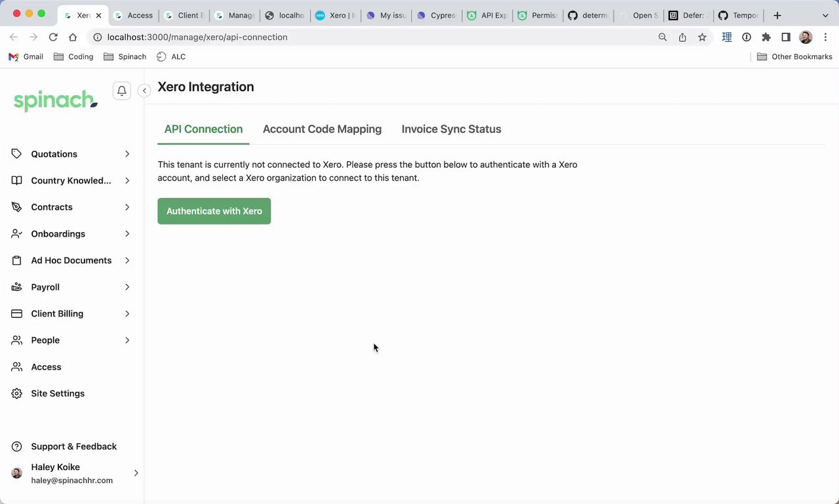Open a new browser tab
This screenshot has height=504, width=839.
[777, 15]
